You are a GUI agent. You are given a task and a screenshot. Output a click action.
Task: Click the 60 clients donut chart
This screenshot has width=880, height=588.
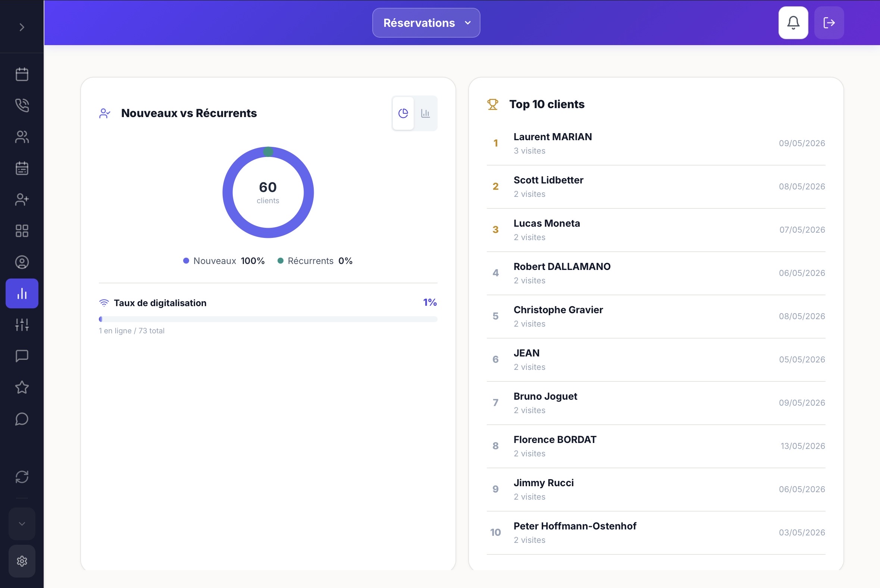click(268, 192)
